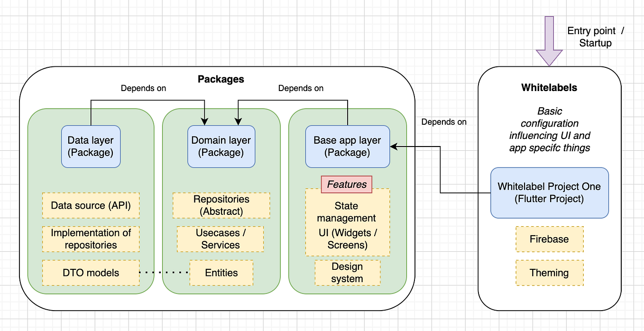Screen dimensions: 644x331
Task: Toggle the Entities block
Action: point(221,273)
